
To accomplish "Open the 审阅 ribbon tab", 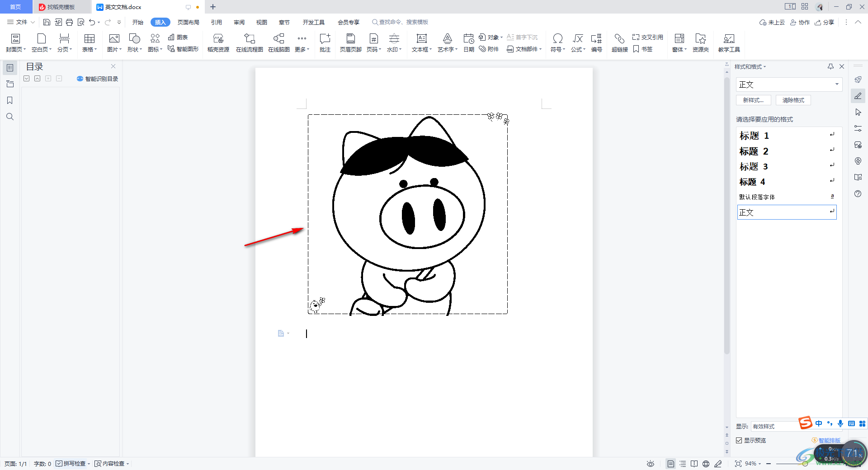I will pos(239,22).
